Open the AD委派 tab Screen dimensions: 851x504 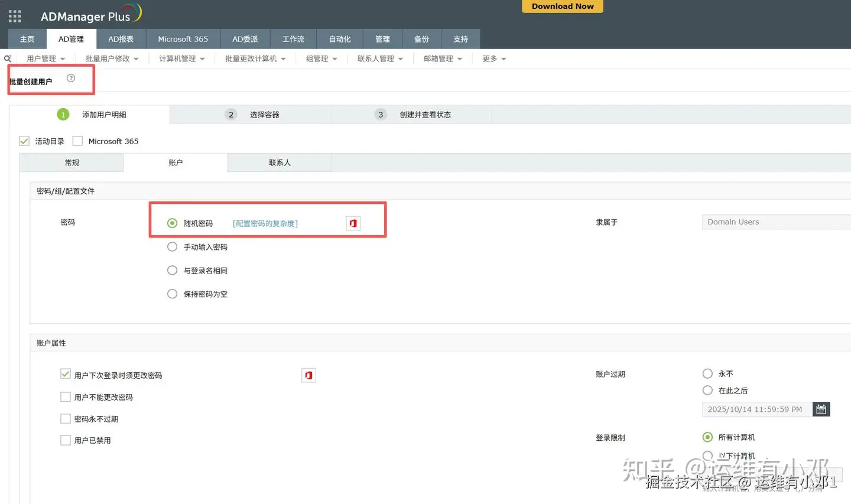click(x=245, y=39)
